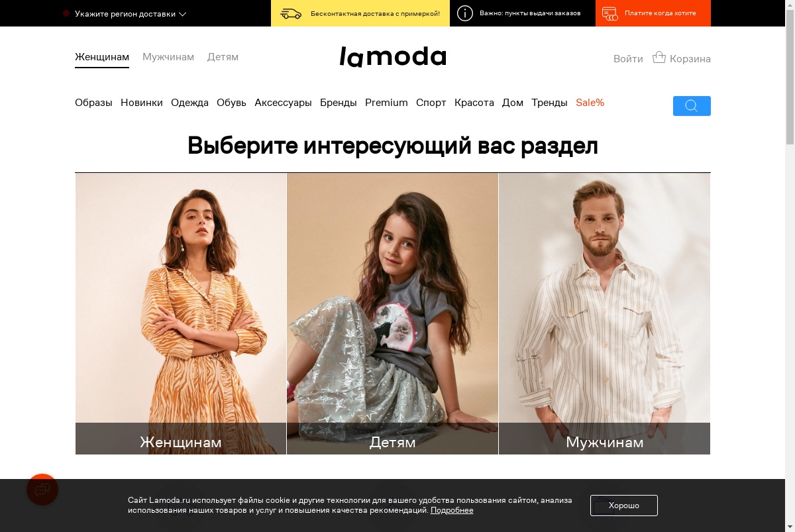Screen dimensions: 795x532
Task: Click the red location dot icon
Action: coord(66,13)
